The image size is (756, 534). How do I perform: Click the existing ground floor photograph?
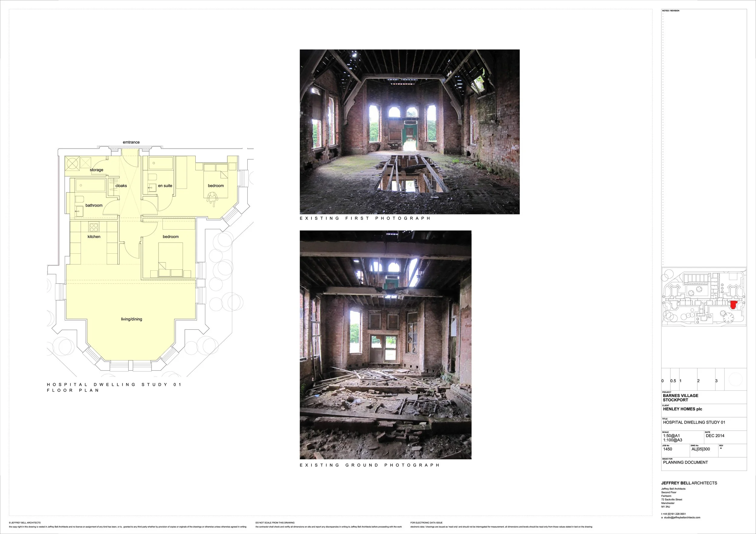(385, 344)
